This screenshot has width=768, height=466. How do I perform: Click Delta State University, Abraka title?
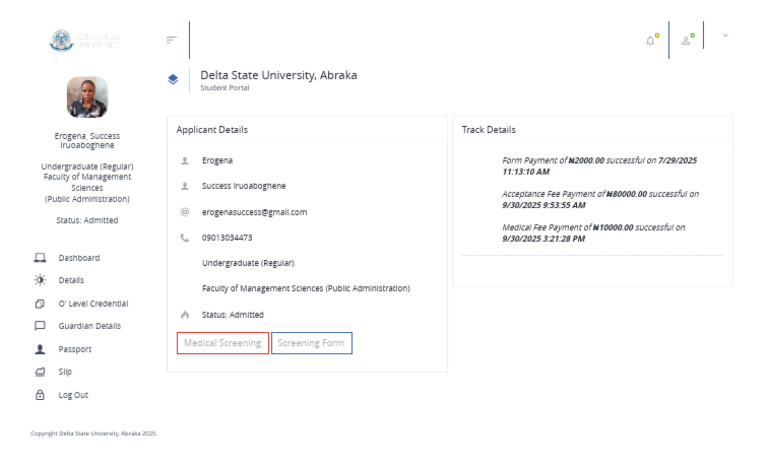[278, 75]
